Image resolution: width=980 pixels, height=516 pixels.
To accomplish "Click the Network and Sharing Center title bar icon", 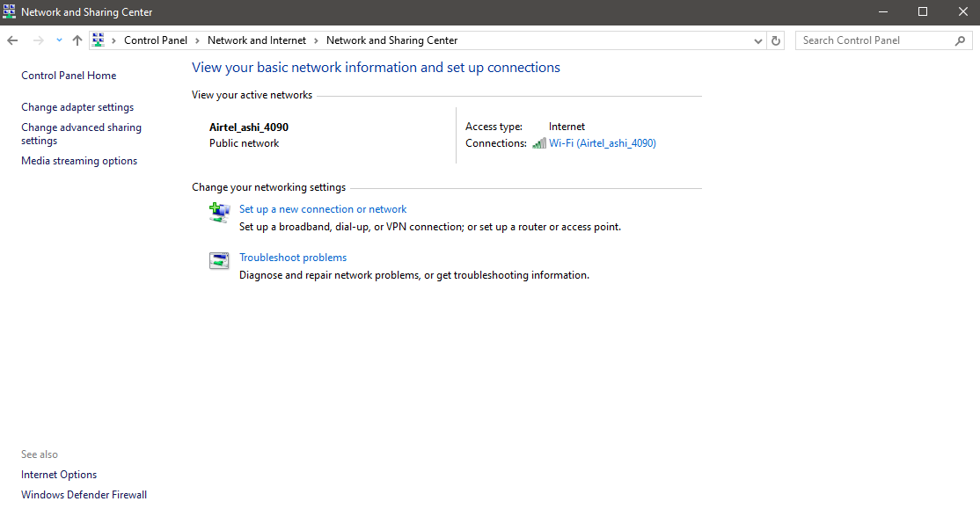I will (x=10, y=12).
